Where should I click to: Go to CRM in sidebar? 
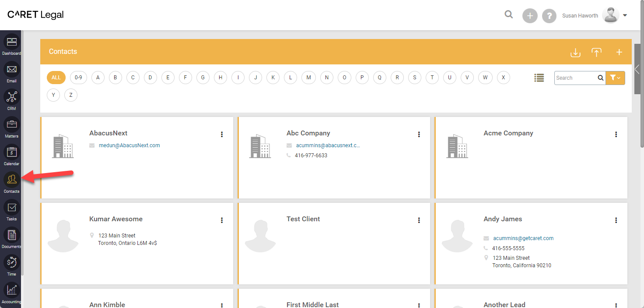click(x=12, y=97)
